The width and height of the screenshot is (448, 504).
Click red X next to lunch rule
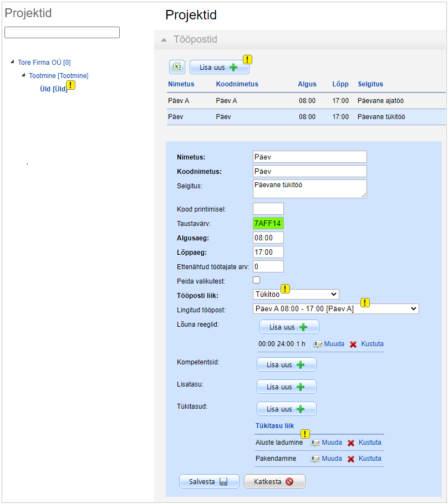click(353, 344)
